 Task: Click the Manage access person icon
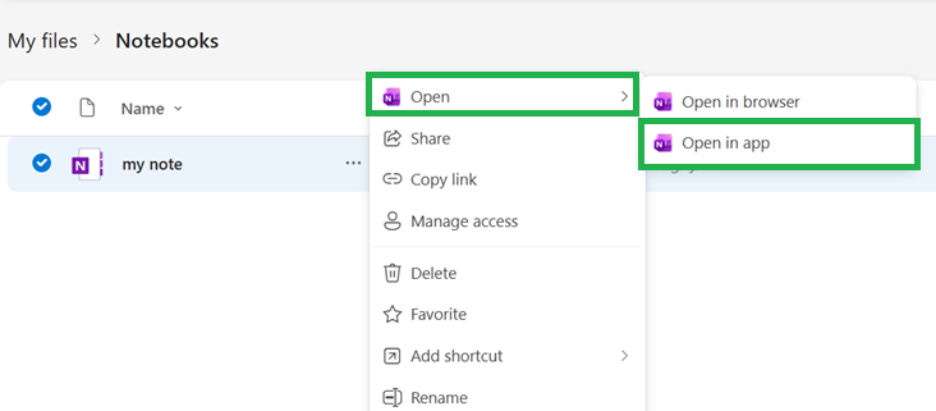(x=392, y=221)
